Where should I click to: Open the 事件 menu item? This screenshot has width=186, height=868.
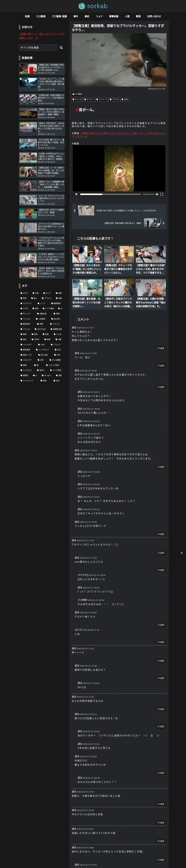(x=76, y=16)
